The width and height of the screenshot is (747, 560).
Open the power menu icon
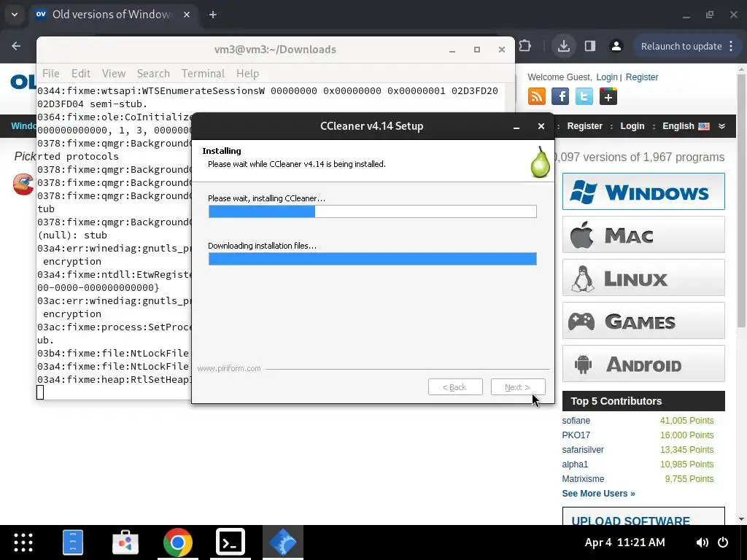tap(723, 542)
